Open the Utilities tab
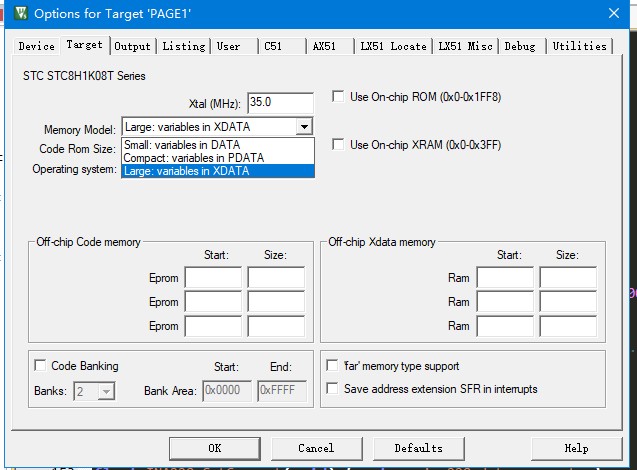Screen dimensions: 637x470 point(579,46)
